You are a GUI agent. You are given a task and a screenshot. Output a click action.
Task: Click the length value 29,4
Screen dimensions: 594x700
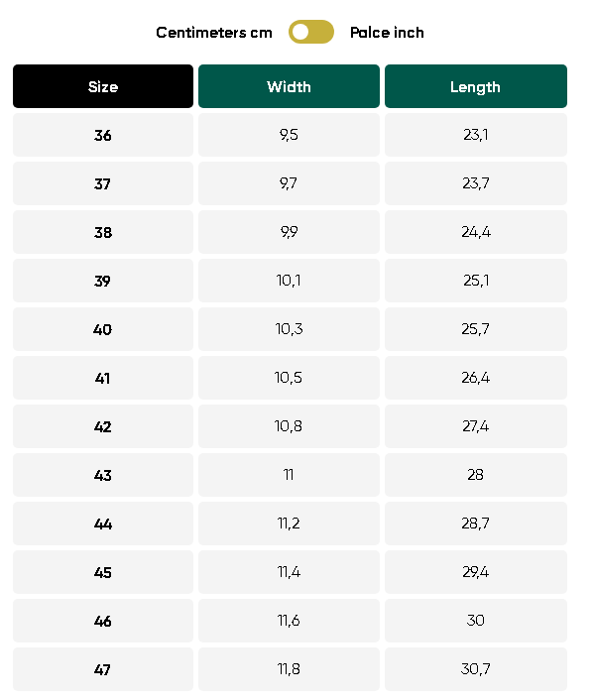[476, 572]
